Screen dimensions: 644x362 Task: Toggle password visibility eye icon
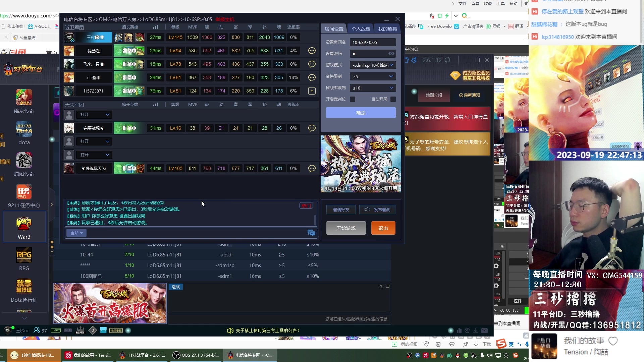pos(391,54)
